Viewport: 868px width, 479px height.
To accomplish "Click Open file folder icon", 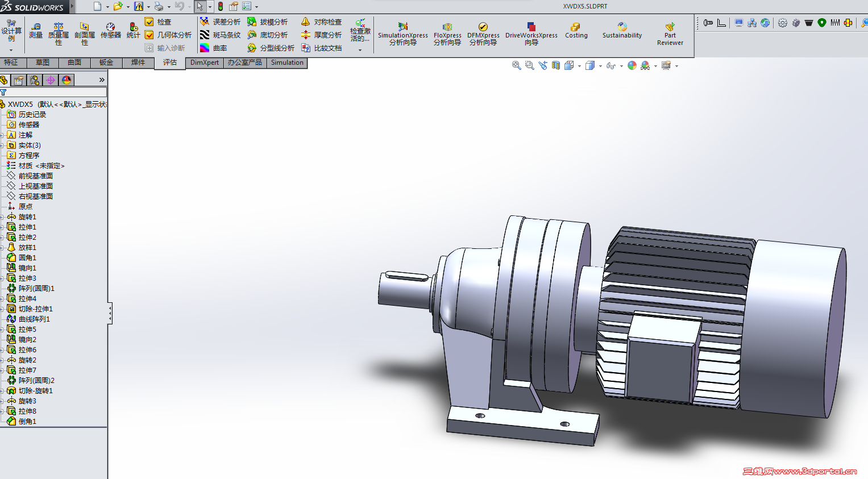I will click(x=118, y=6).
